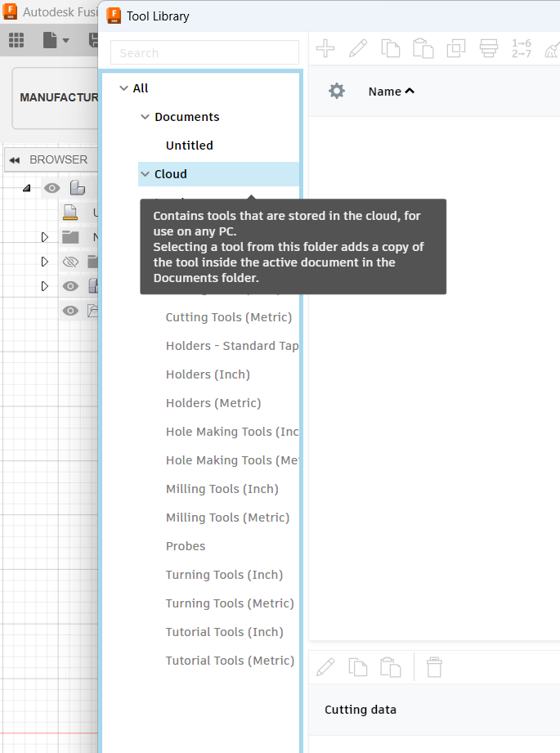Image resolution: width=560 pixels, height=753 pixels.
Task: Expand the Browser node beside the hidden eye
Action: tap(45, 262)
